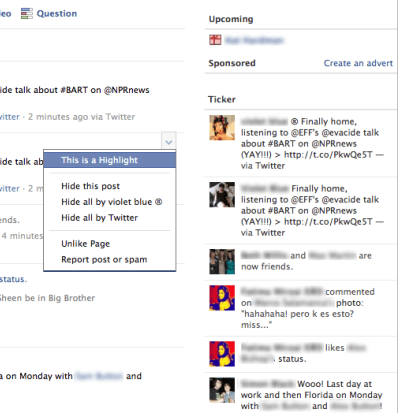Click the 'status.' link in feed

tap(13, 279)
